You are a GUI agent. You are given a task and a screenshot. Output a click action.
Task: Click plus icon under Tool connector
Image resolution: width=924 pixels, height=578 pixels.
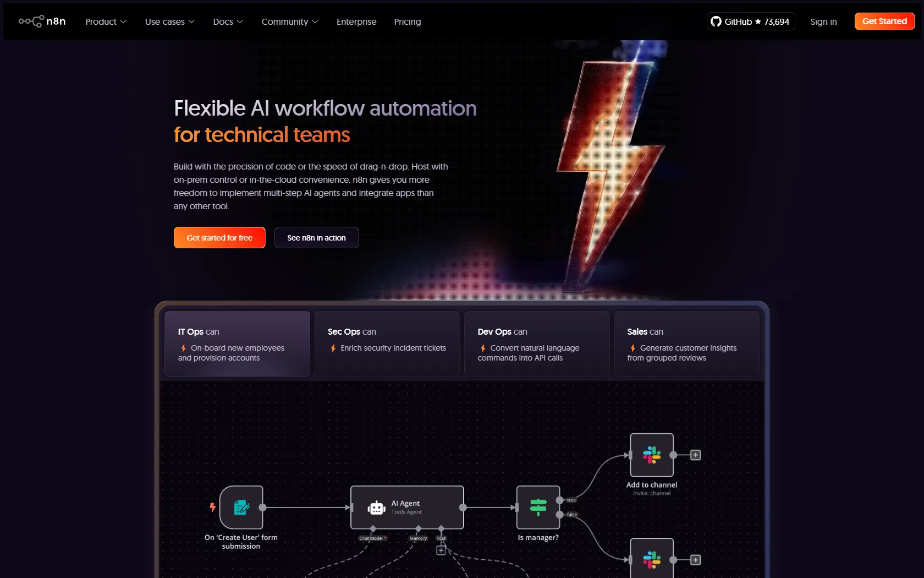pyautogui.click(x=441, y=550)
